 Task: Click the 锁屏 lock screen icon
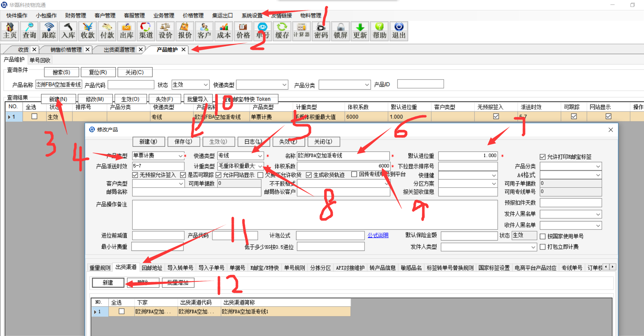tap(340, 31)
